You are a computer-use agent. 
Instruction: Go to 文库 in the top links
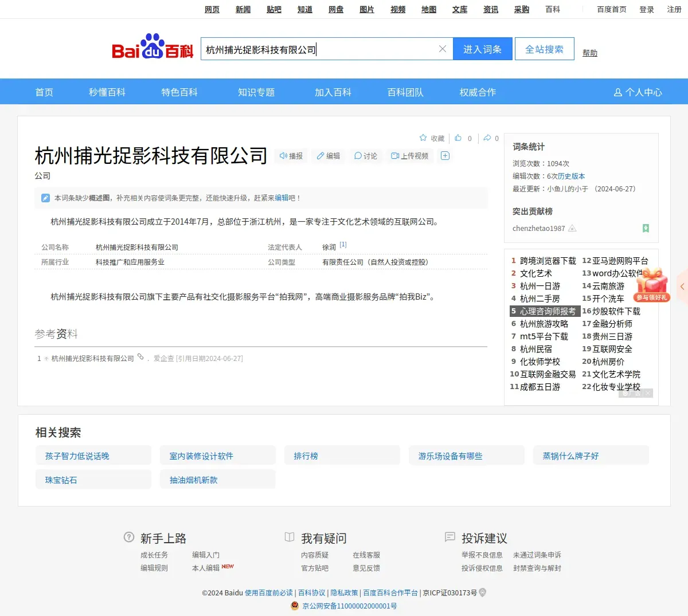pos(460,9)
